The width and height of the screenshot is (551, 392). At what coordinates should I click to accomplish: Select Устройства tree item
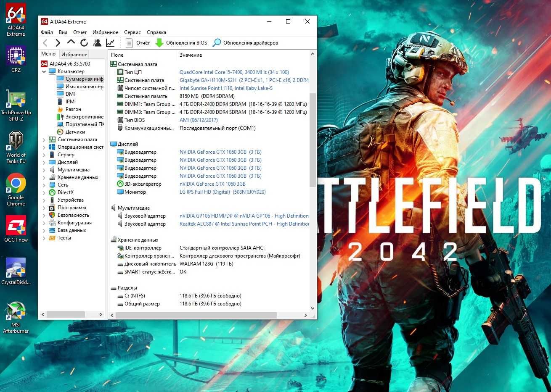[66, 200]
